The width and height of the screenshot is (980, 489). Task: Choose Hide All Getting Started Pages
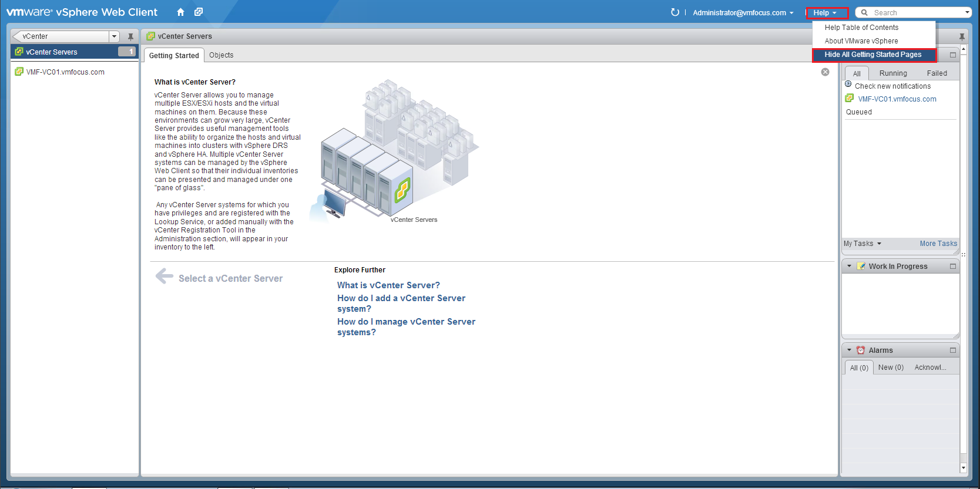click(872, 55)
